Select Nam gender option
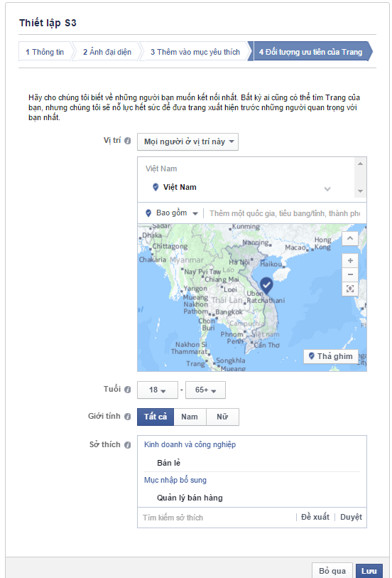This screenshot has height=578, width=392. click(x=190, y=417)
